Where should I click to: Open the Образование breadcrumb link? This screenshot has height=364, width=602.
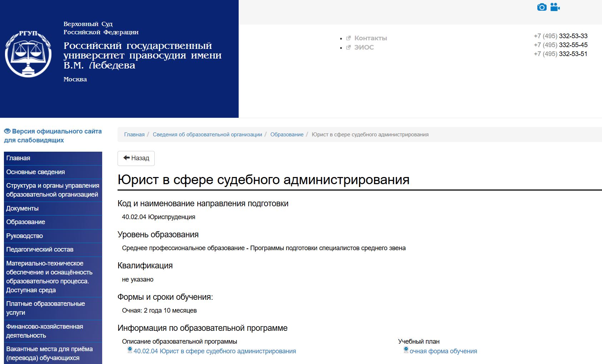pos(287,135)
